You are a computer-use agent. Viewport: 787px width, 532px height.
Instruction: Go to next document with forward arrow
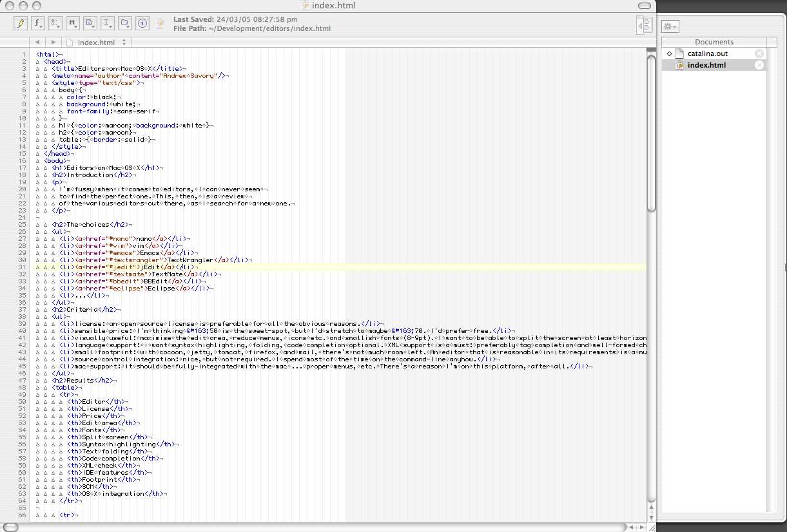(x=53, y=43)
